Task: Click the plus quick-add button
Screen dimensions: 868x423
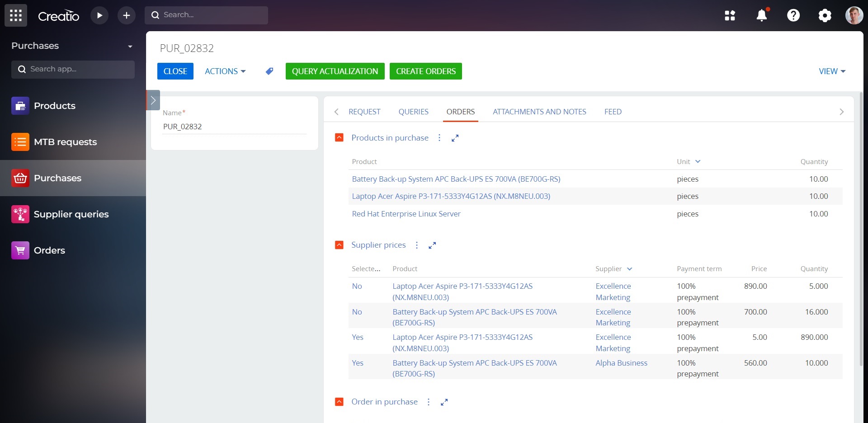Action: (127, 15)
